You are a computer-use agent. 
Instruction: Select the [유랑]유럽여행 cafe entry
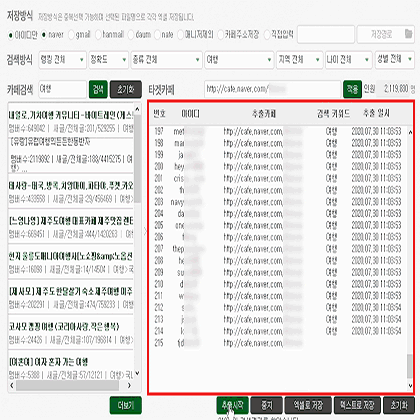pyautogui.click(x=71, y=155)
